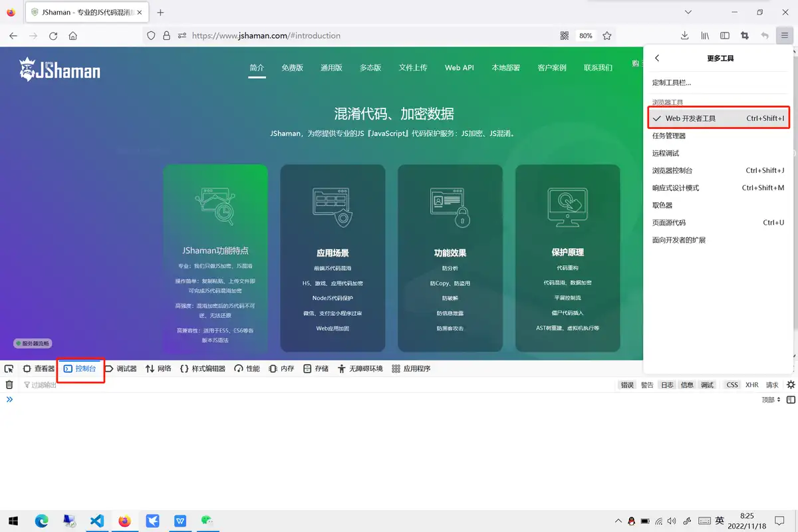
Task: Open the downloads arrow icon
Action: (685, 36)
